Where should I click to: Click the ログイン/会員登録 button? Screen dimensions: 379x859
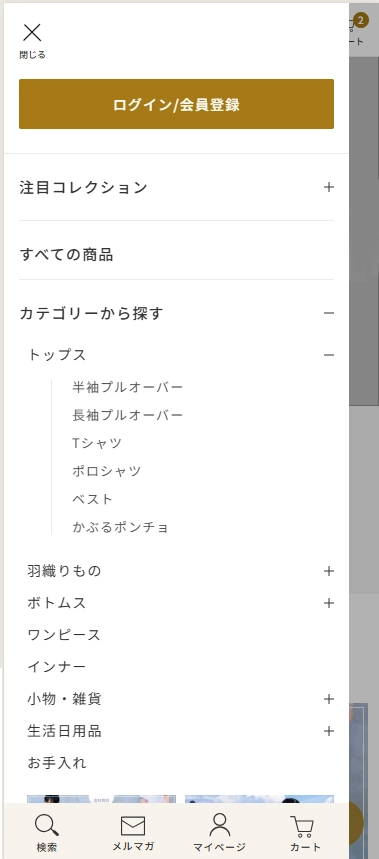click(x=176, y=104)
